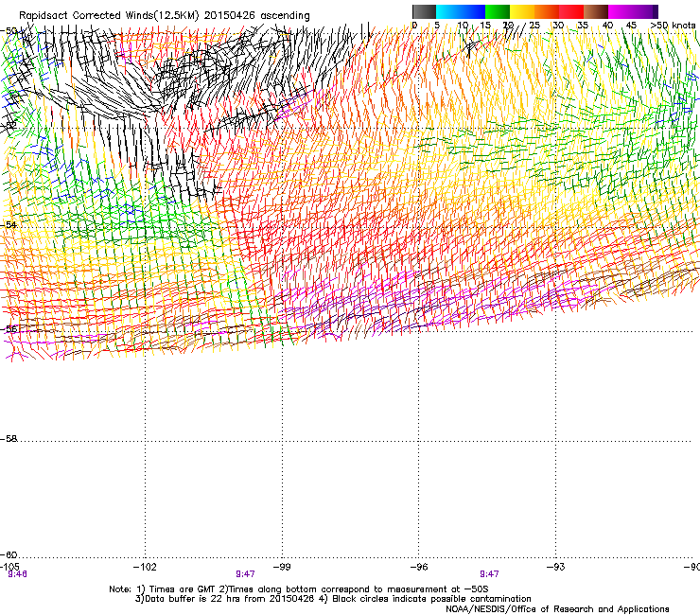The image size is (700, 615).
Task: Click the magenta 40-45 knots legend segment
Action: (x=621, y=11)
